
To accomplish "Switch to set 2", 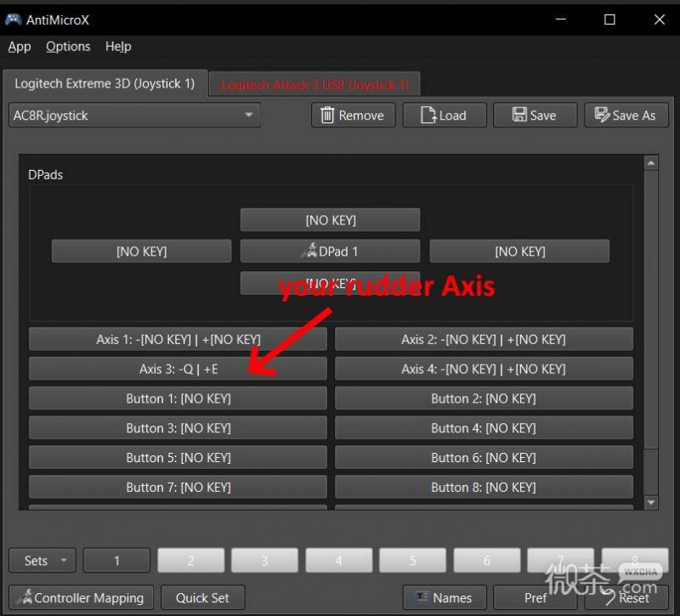I will [x=190, y=561].
